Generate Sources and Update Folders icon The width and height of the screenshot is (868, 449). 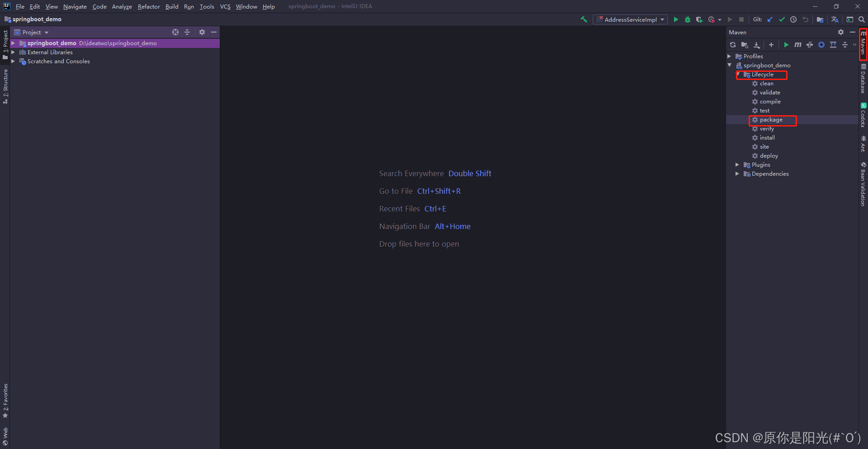745,45
